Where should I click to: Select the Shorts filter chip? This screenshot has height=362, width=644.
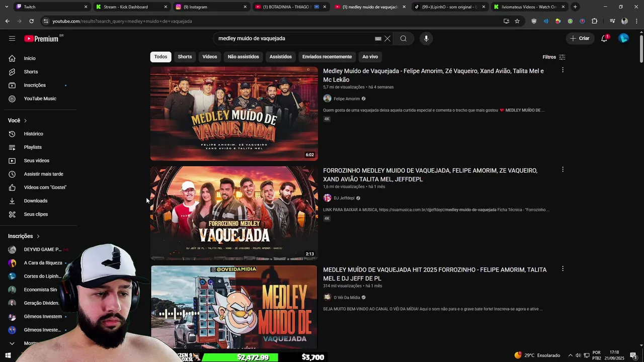point(185,57)
